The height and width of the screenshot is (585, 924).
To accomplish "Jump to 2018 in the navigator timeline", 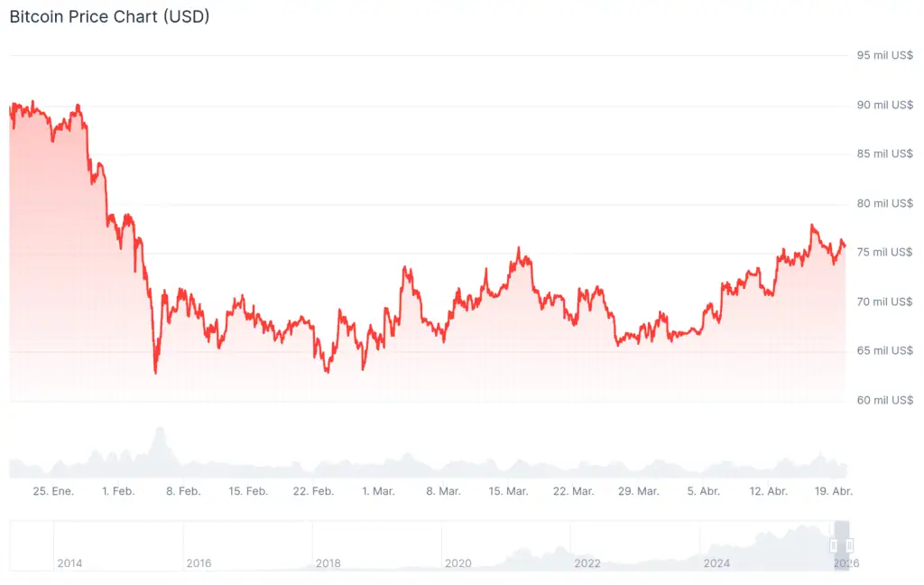I will point(328,563).
